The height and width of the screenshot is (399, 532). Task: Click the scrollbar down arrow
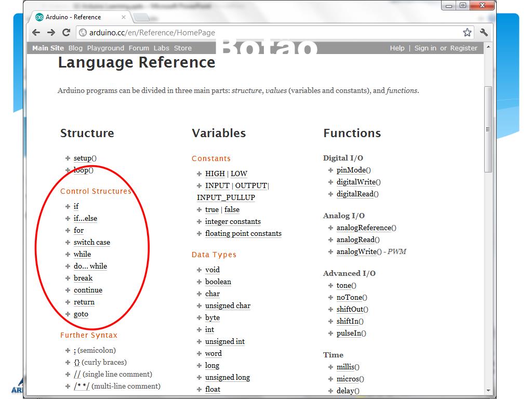click(488, 391)
